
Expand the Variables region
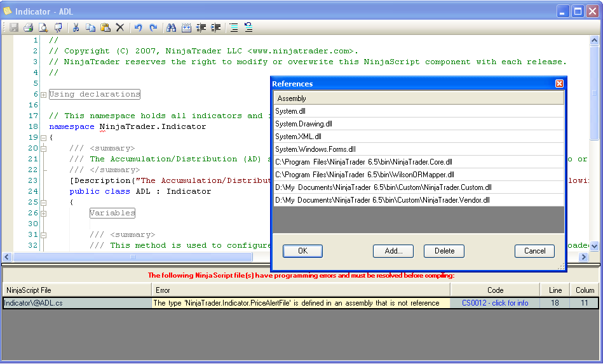[43, 213]
